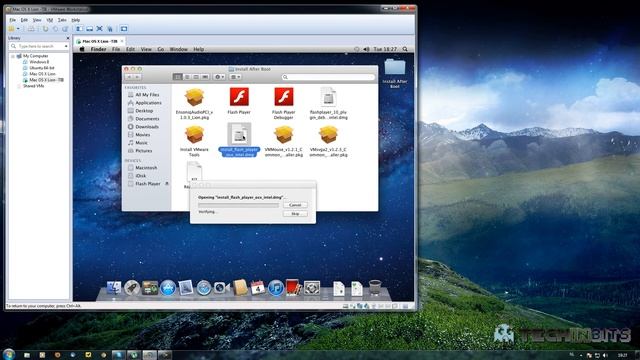The height and width of the screenshot is (360, 640).
Task: Select the Flash Player installer icon
Action: [x=239, y=97]
